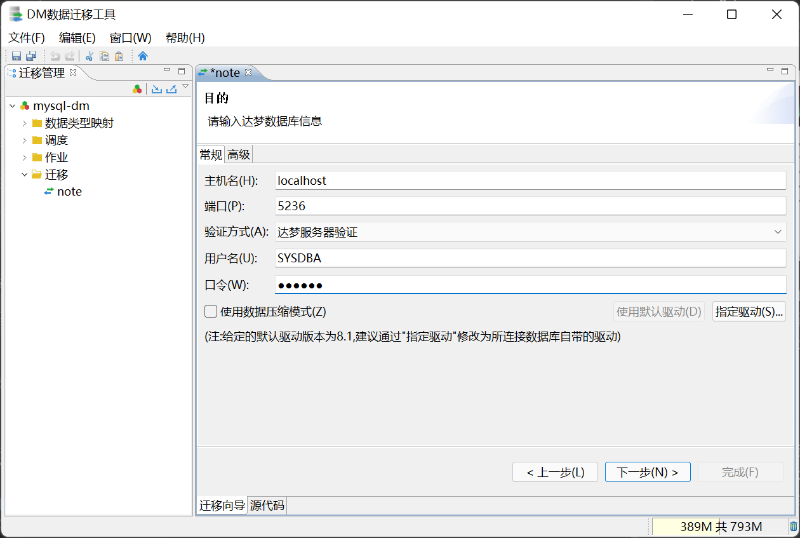Click the 调度 folder icon

(x=37, y=140)
